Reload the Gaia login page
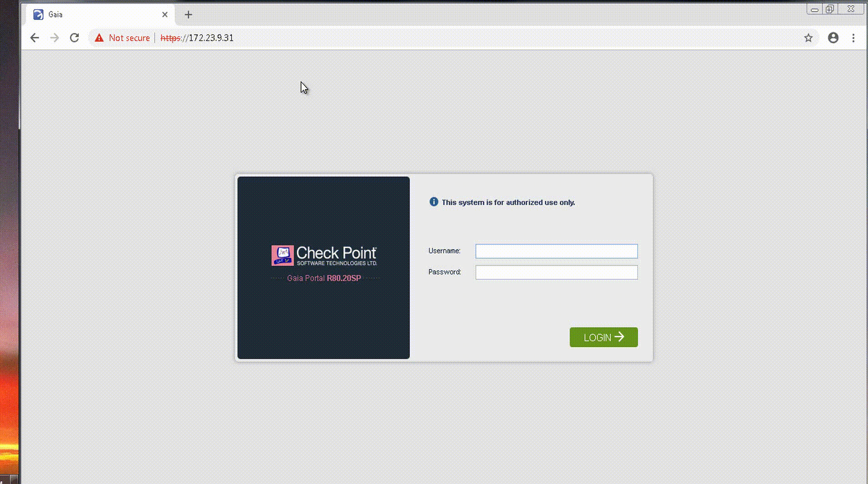The height and width of the screenshot is (484, 868). pyautogui.click(x=74, y=38)
